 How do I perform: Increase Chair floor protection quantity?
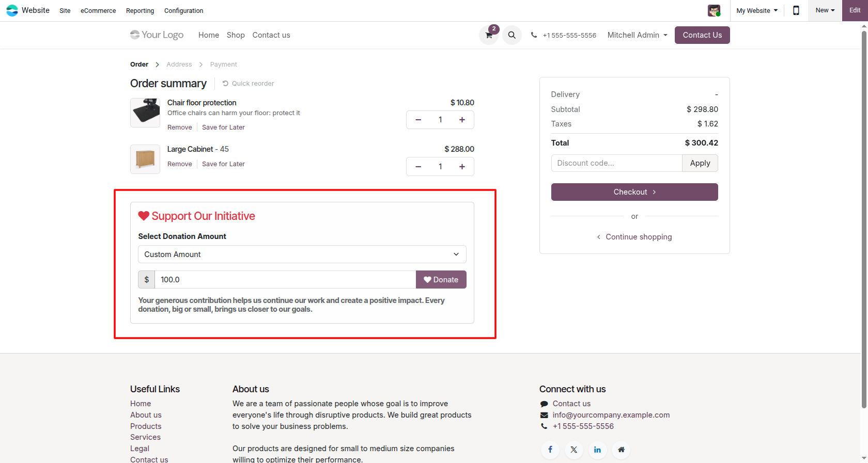point(462,120)
